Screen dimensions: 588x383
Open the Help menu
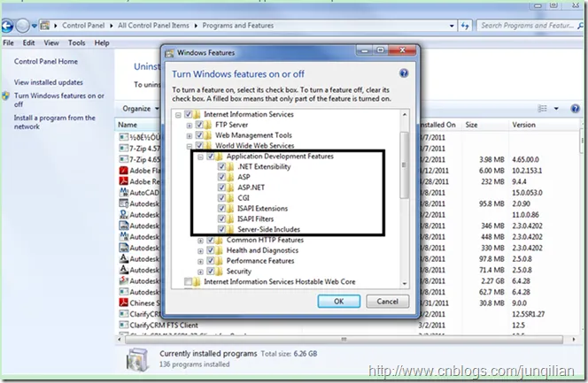pos(102,42)
